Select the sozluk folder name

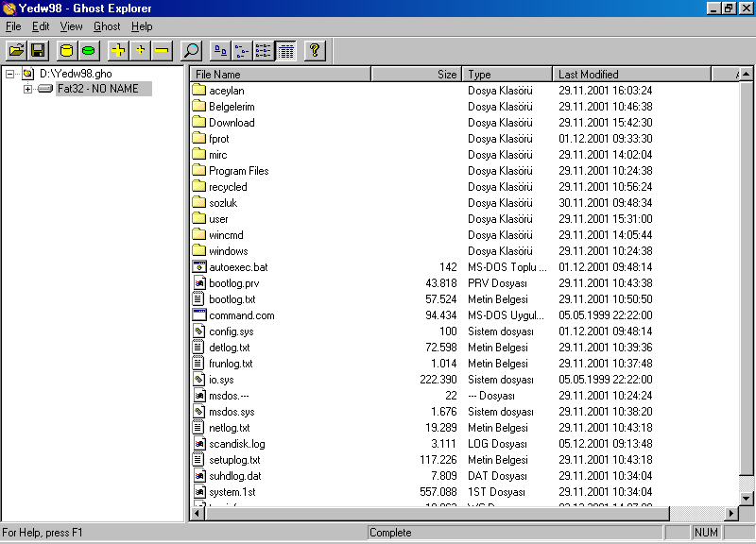(x=223, y=203)
